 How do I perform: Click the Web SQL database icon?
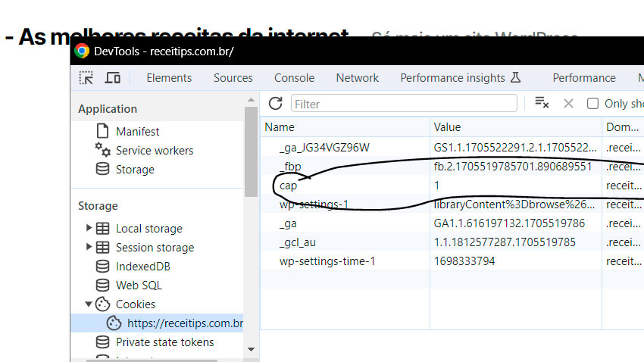tap(102, 286)
